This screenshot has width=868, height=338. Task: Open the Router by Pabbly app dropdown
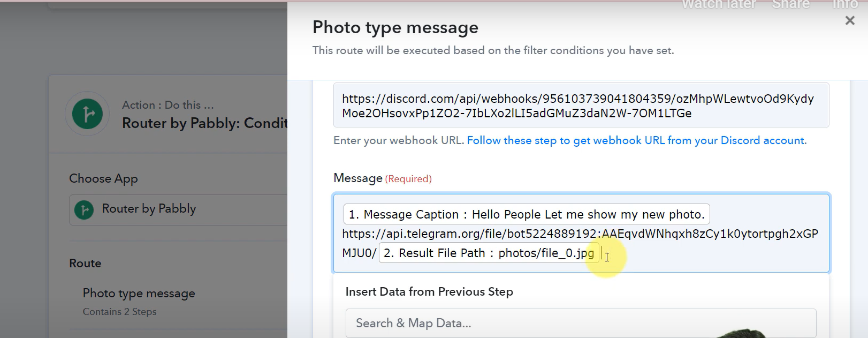(179, 209)
